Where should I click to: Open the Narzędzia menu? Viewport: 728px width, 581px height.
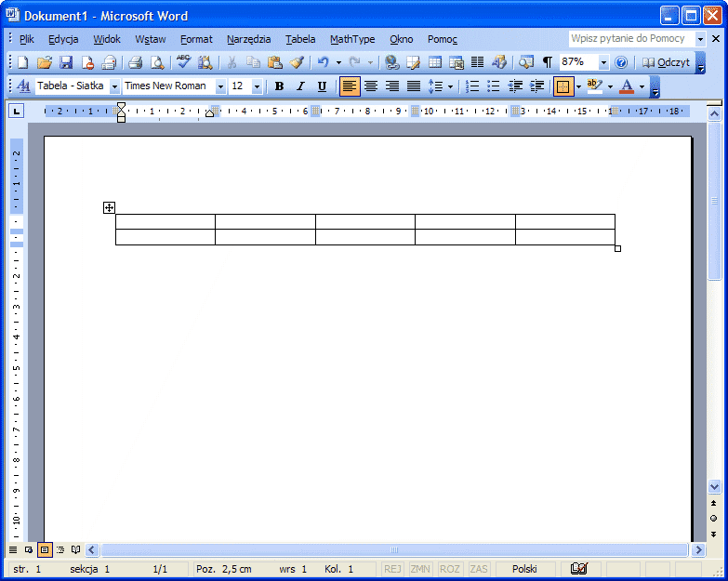click(248, 39)
